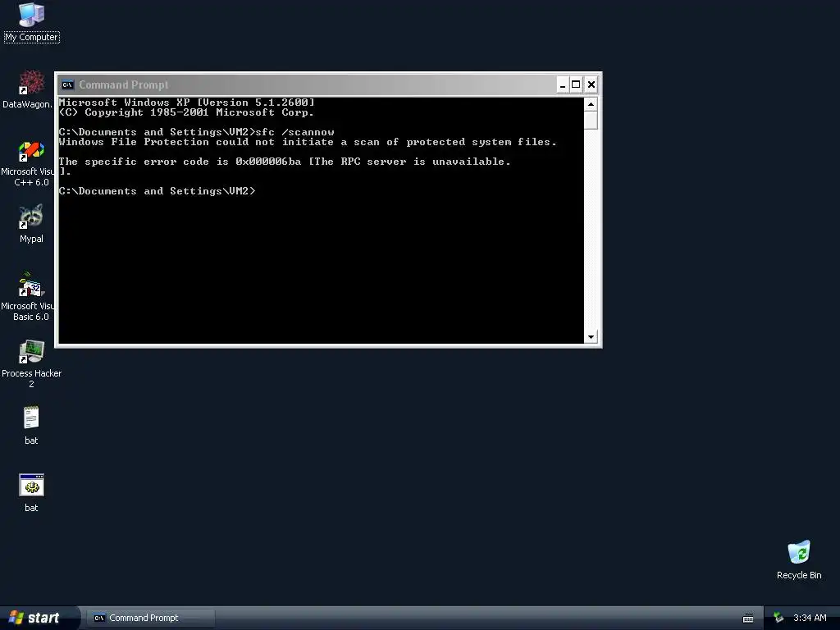The image size is (840, 630).
Task: Click Command Prompt taskbar button
Action: (x=151, y=618)
